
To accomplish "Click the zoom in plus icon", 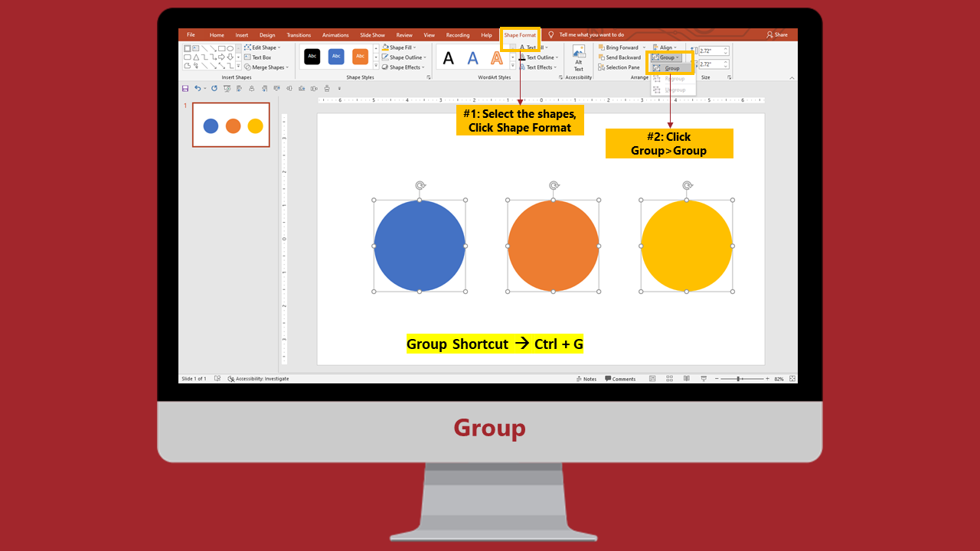I will [x=767, y=379].
